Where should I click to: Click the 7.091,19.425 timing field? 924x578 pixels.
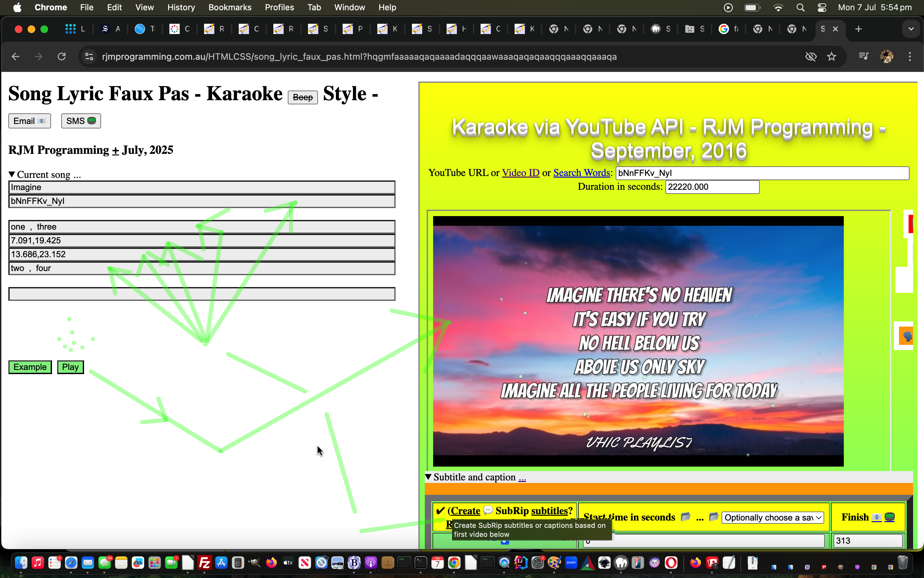201,241
